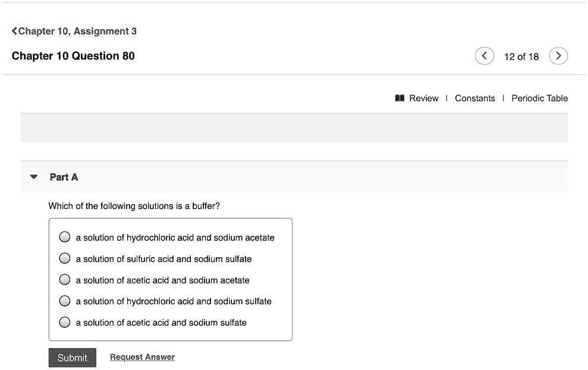
Task: Click the Chapter 10 Question 80 title
Action: coord(73,56)
